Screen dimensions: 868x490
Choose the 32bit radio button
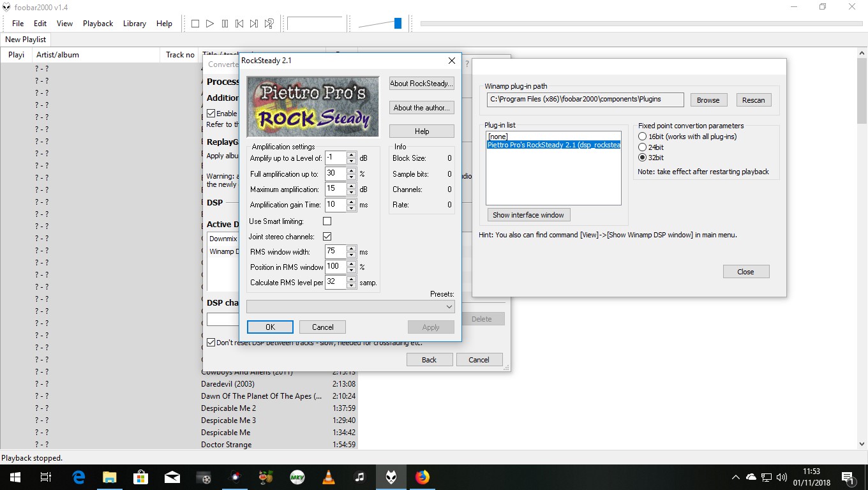click(x=643, y=158)
